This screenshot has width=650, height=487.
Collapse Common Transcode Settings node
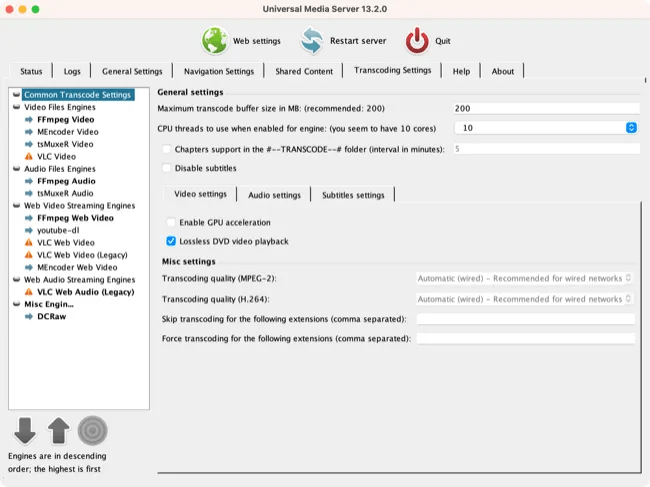(x=17, y=95)
